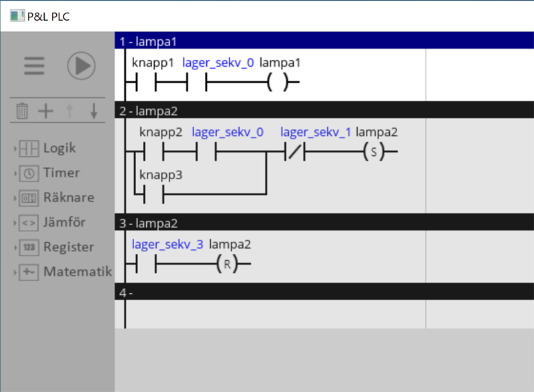
Task: Expand the Logik category
Action: 59,148
